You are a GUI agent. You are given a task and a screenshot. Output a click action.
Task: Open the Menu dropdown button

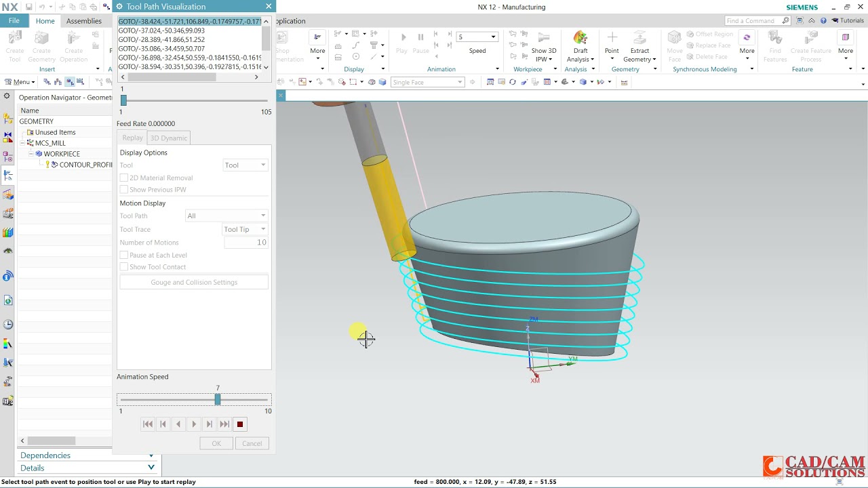click(20, 82)
